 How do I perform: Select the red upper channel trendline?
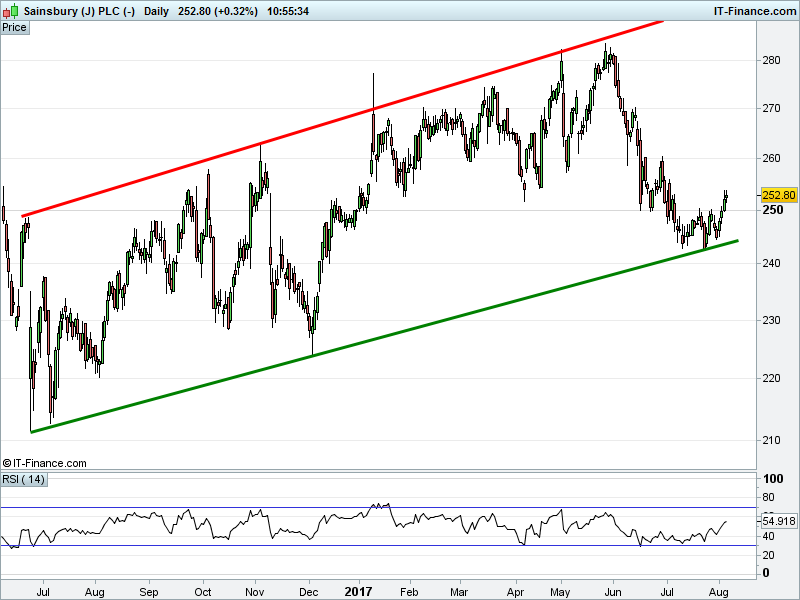[342, 118]
